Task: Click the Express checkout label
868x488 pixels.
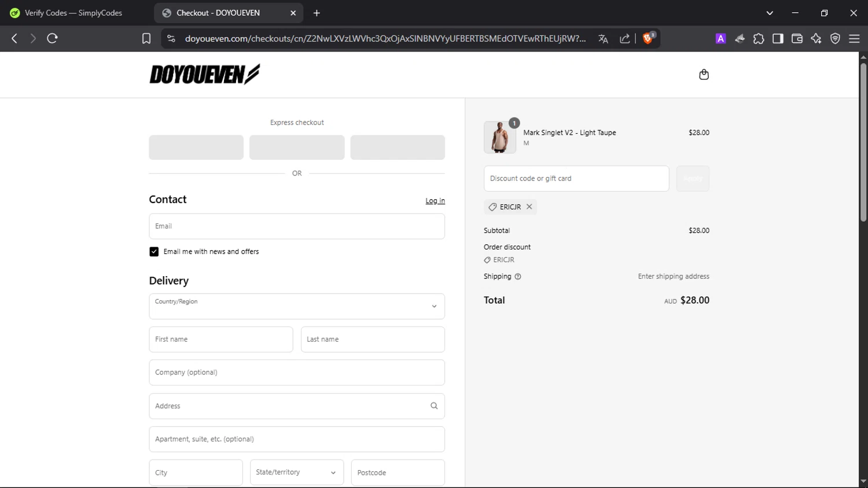Action: 297,123
